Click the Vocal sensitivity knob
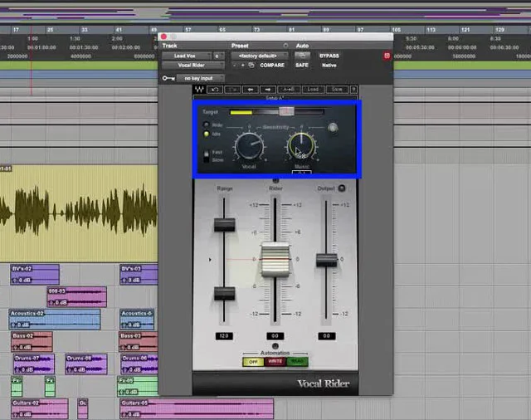The image size is (531, 420). coord(249,147)
